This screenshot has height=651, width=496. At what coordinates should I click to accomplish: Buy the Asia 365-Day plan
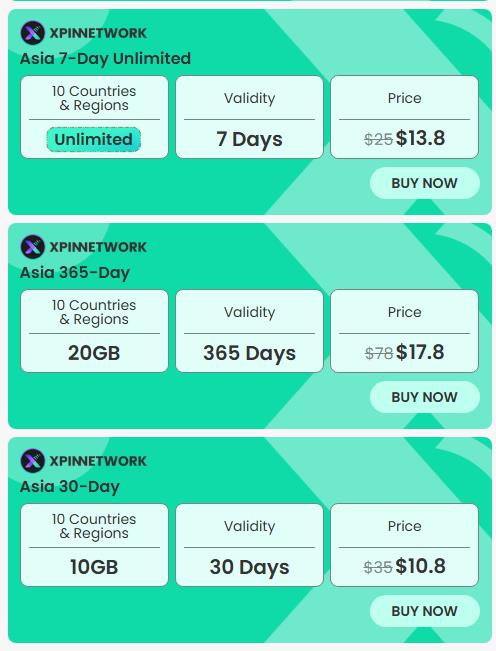pos(425,397)
